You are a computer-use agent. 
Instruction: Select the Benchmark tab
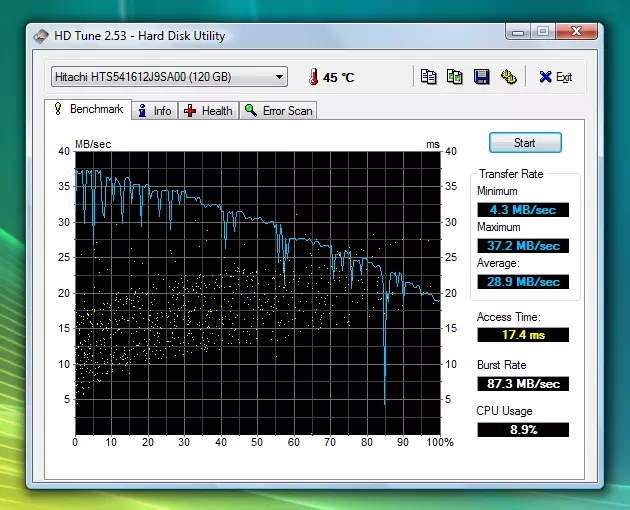tap(88, 109)
